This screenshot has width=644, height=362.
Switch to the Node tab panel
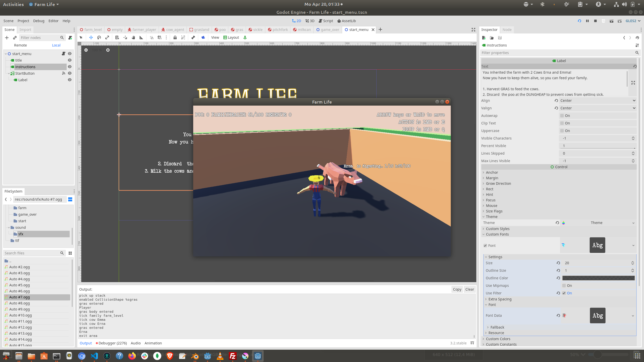(x=507, y=30)
